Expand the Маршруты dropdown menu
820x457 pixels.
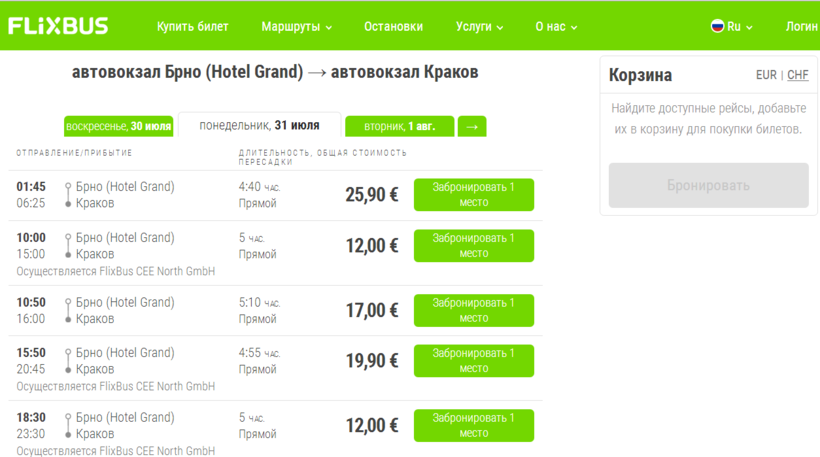pos(296,27)
